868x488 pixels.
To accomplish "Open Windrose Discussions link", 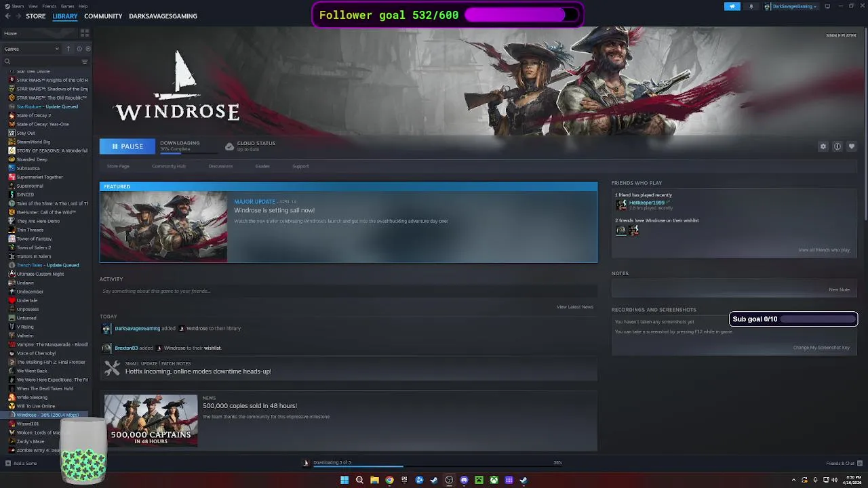I will click(220, 166).
